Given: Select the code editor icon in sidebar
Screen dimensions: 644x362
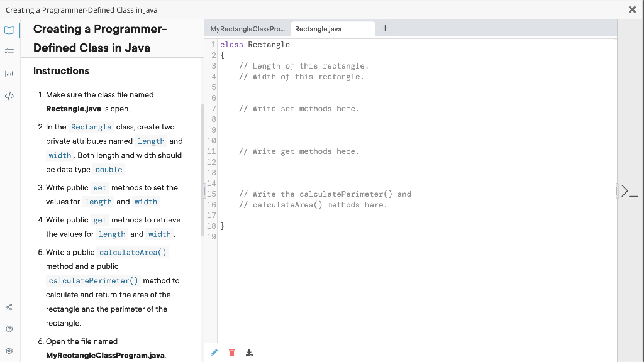Looking at the screenshot, I should click(9, 96).
